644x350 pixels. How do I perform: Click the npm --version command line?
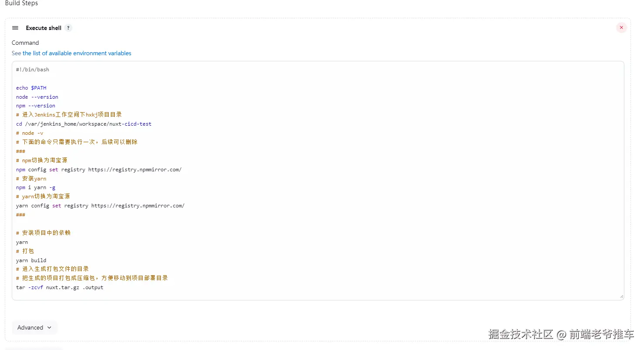tap(36, 106)
